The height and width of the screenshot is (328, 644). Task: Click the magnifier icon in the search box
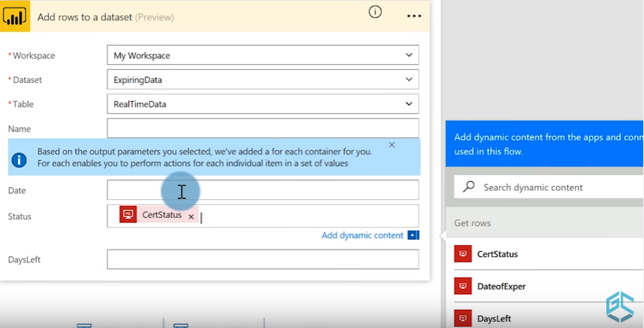(469, 187)
